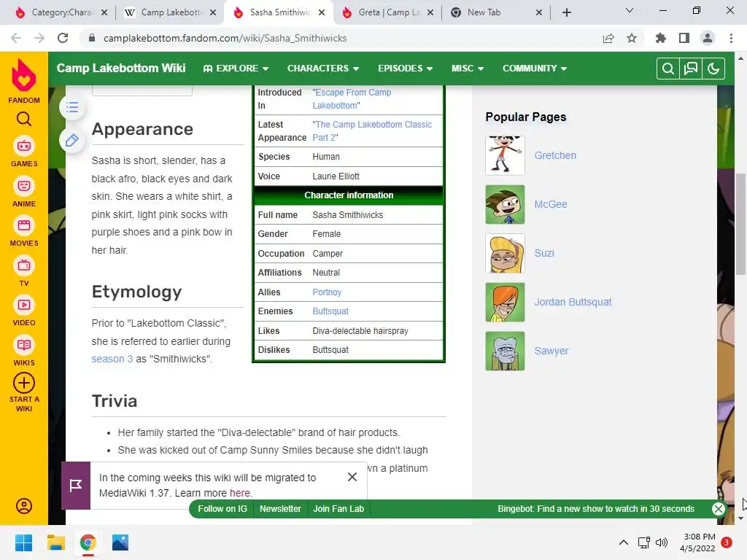Viewport: 747px width, 560px height.
Task: Open the Bingebot find a show link
Action: coord(596,508)
